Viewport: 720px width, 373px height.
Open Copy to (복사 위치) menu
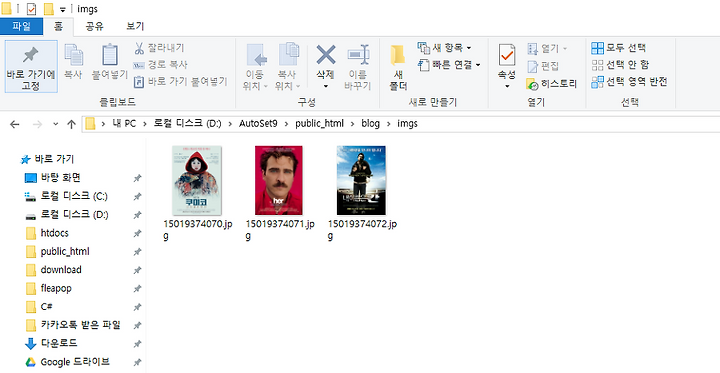pos(288,67)
